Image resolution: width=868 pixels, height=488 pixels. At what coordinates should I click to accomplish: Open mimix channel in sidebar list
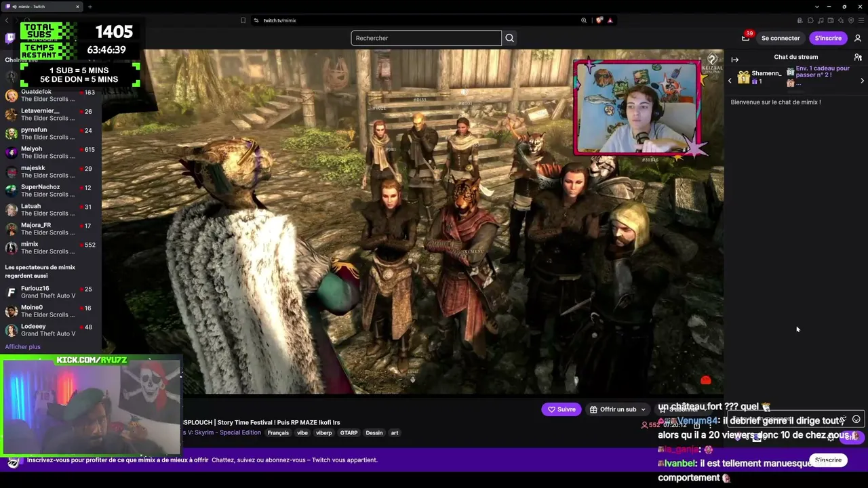(x=51, y=247)
